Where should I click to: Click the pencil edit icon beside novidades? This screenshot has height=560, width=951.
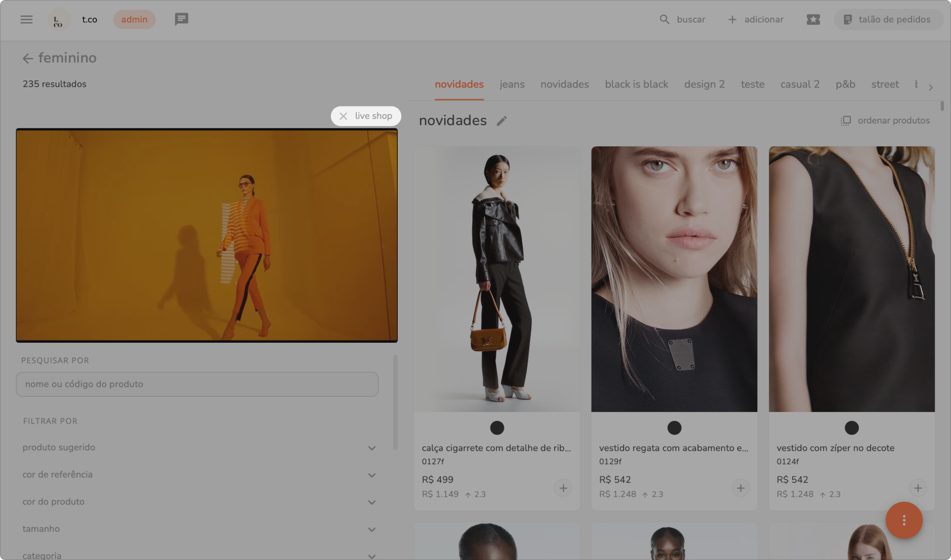point(501,121)
